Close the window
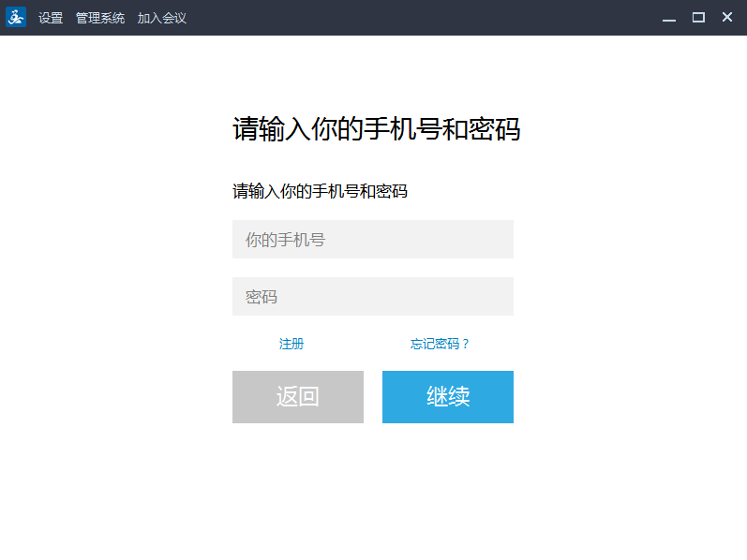The width and height of the screenshot is (747, 560). [727, 17]
